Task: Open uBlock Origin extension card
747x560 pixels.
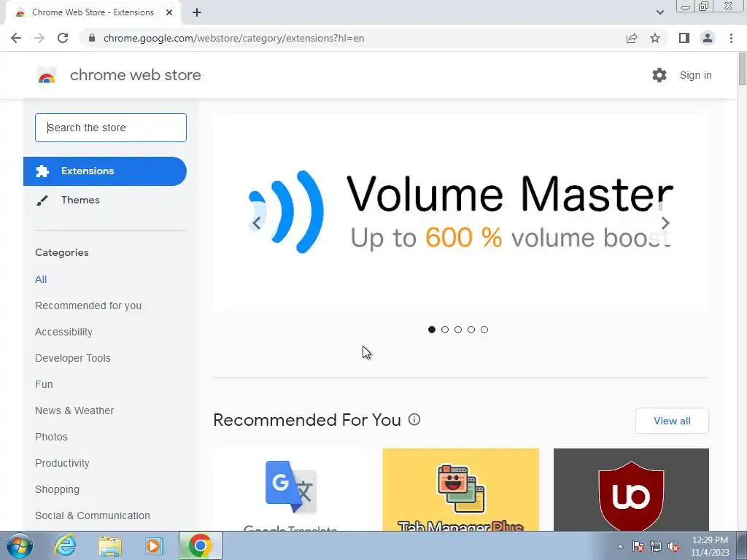Action: pyautogui.click(x=631, y=489)
